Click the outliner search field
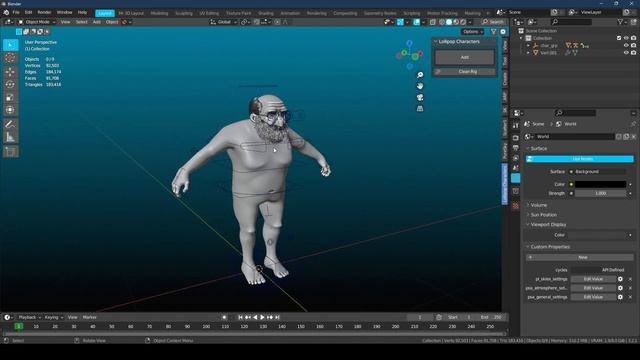640x360 pixels. 571,22
